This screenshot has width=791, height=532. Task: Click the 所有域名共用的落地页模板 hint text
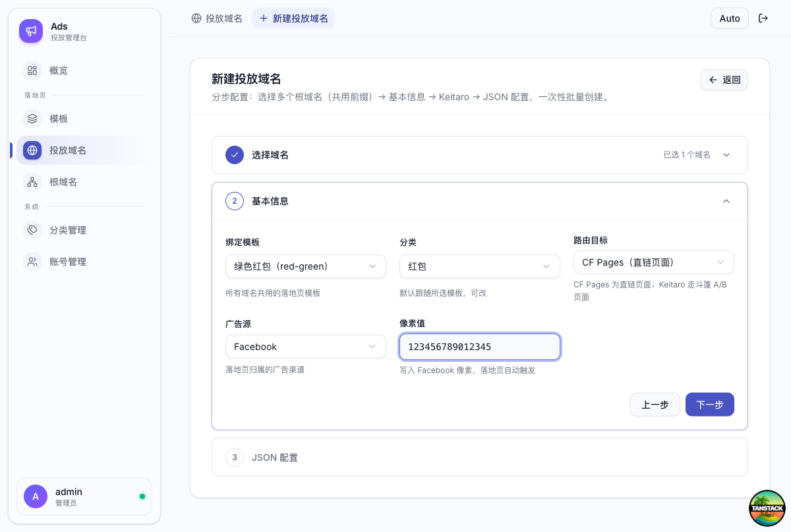tap(273, 293)
